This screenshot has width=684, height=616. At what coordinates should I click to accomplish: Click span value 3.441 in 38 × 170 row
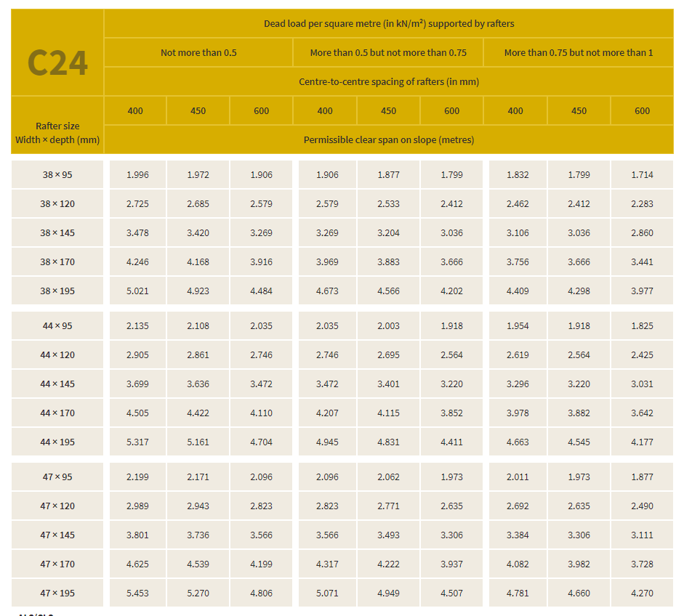coord(642,262)
